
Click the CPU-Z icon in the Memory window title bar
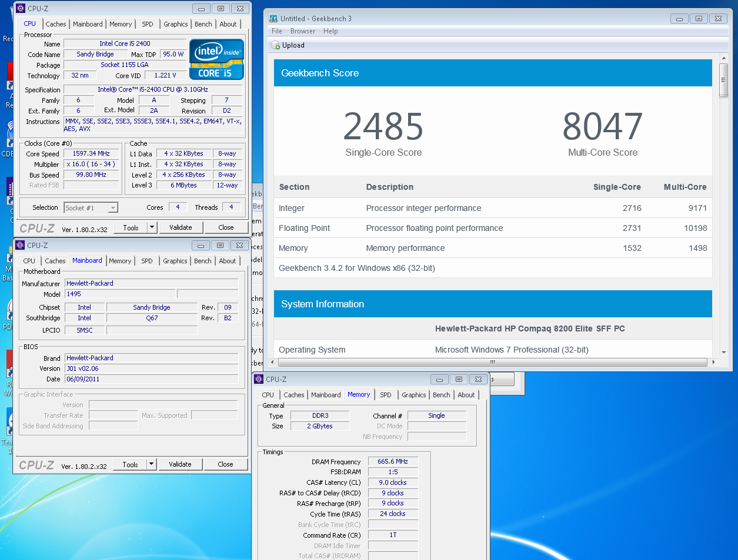(x=259, y=379)
